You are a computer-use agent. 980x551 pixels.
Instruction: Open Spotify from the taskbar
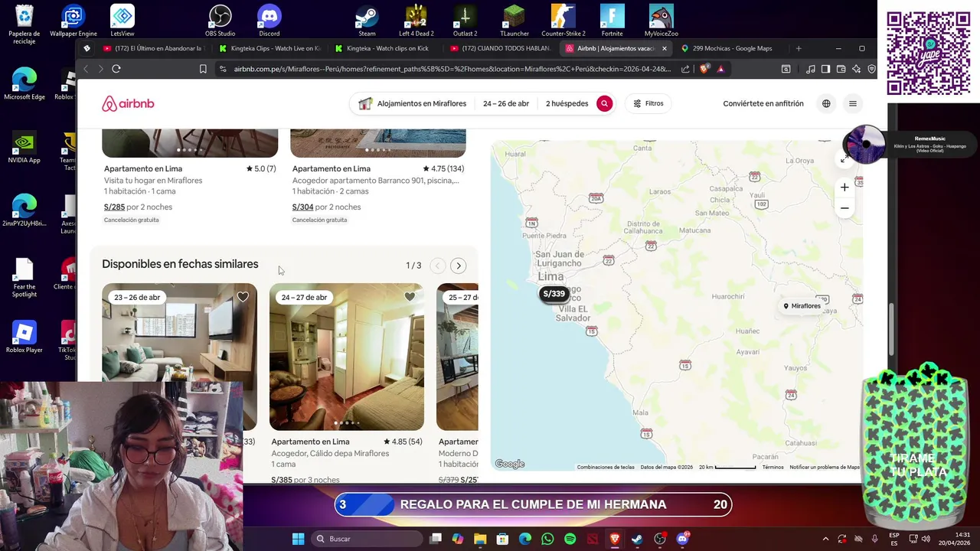tap(570, 539)
